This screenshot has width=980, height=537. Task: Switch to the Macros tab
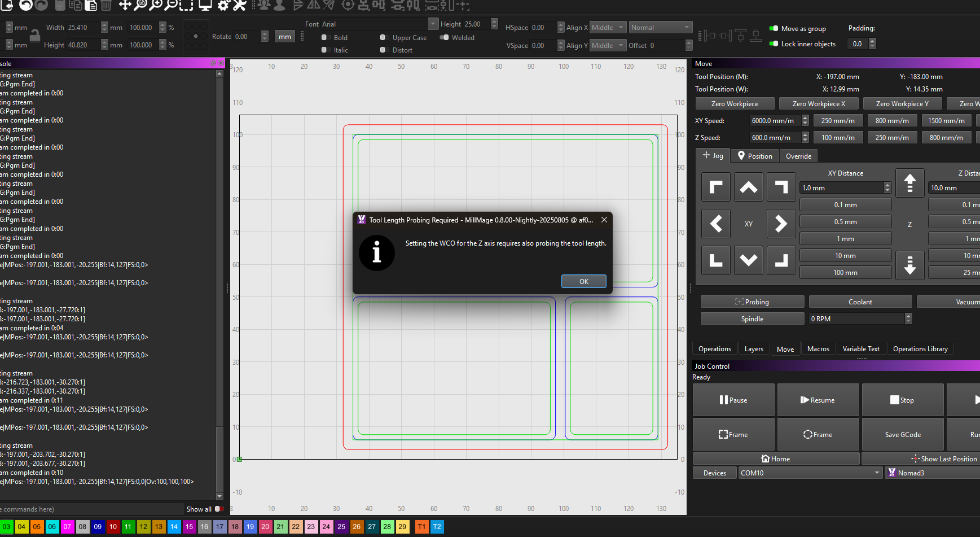coord(818,349)
